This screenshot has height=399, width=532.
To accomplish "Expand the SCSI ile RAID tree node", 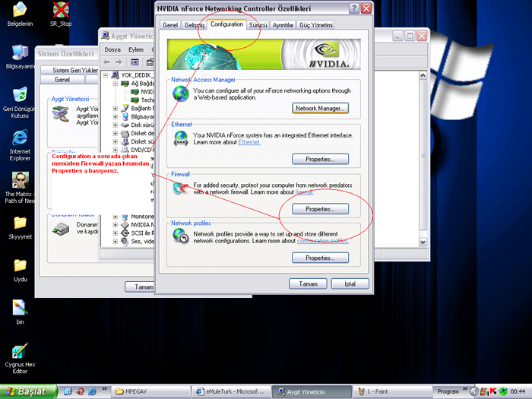I will point(116,233).
